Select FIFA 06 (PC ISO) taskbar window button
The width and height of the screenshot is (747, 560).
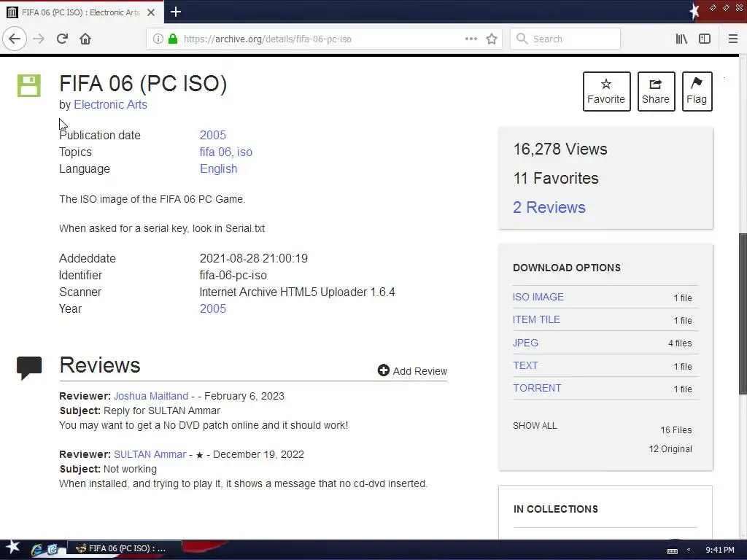coord(124,548)
